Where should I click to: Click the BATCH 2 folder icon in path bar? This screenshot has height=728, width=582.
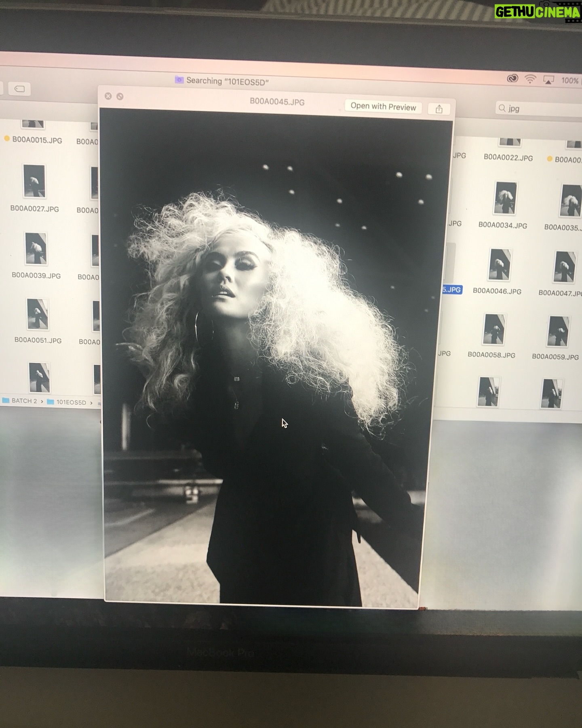6,401
